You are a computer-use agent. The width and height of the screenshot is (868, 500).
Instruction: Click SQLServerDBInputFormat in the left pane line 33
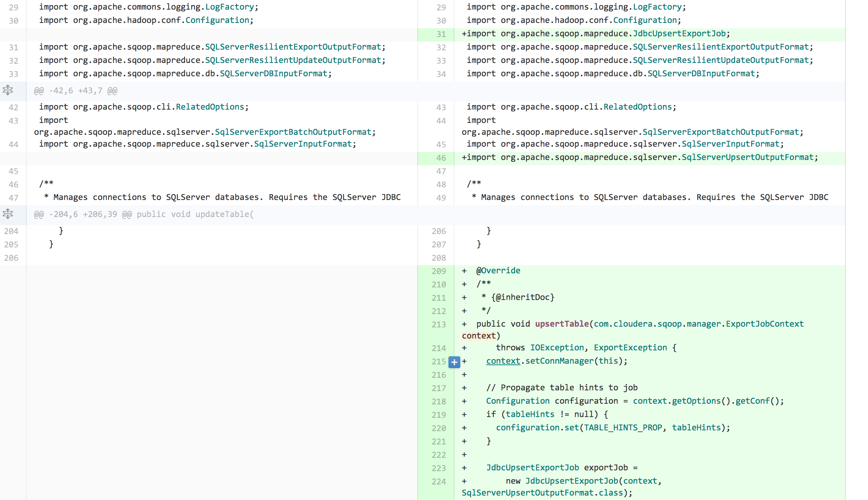[274, 74]
